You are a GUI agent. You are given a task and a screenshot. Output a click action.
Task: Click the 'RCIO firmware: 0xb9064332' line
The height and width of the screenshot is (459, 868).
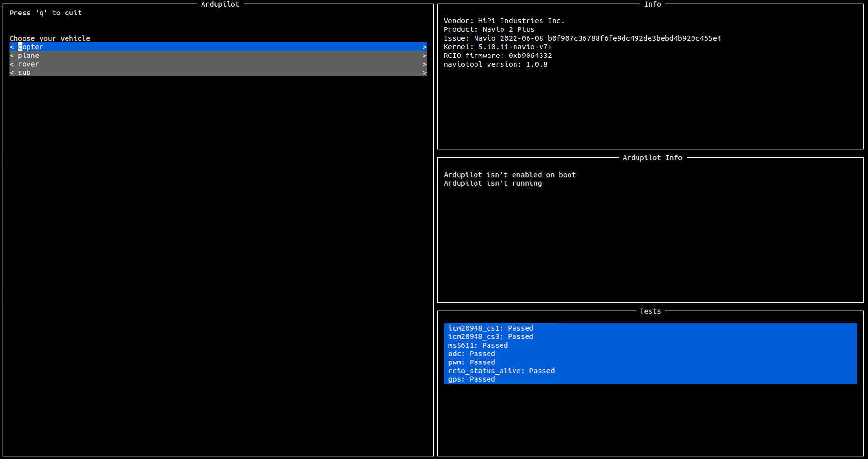point(498,56)
